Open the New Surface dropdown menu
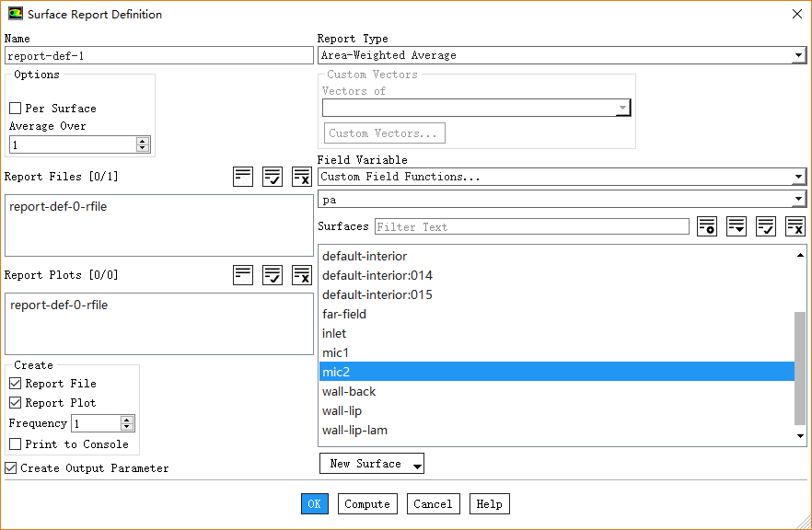This screenshot has height=530, width=812. pyautogui.click(x=372, y=464)
